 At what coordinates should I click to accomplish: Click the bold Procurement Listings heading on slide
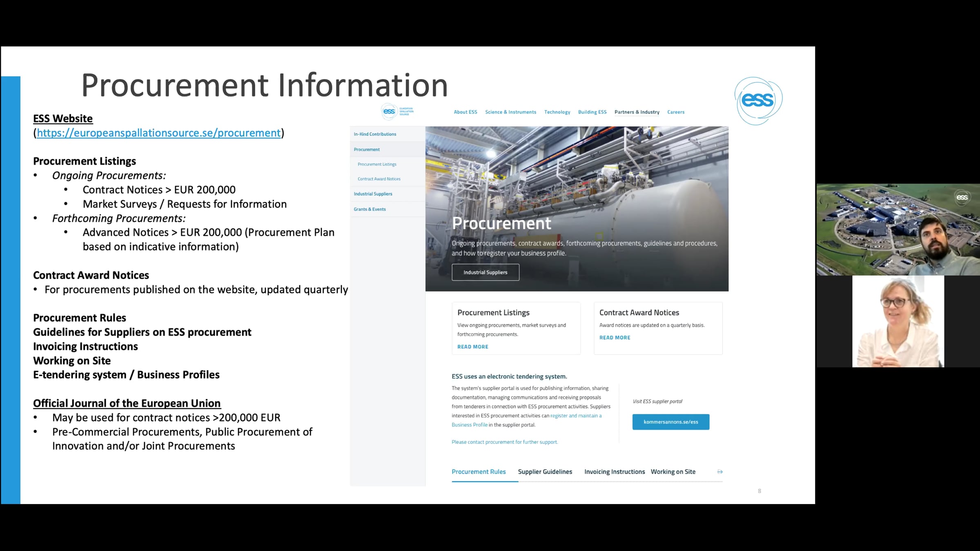coord(85,161)
